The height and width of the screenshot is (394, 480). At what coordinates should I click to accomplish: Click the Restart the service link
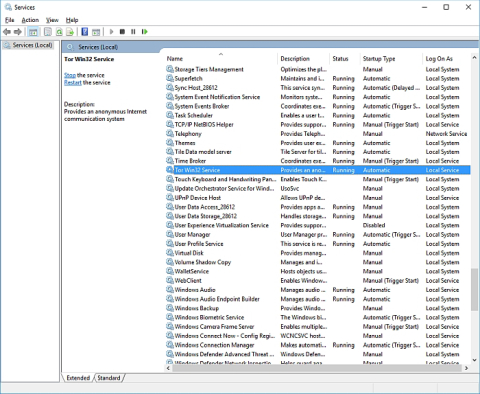(x=73, y=83)
